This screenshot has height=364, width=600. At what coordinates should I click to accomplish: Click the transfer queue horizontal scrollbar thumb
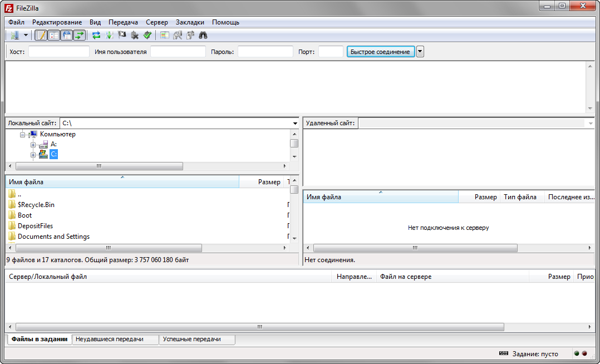click(260, 327)
